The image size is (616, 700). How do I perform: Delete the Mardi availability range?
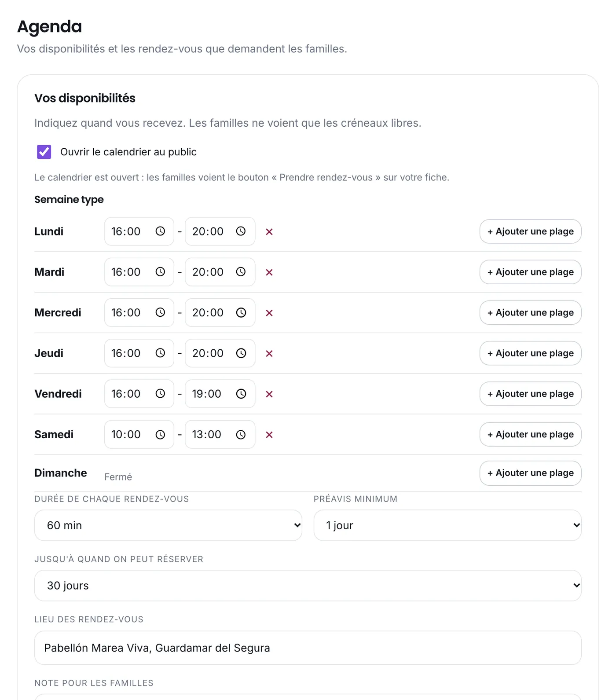point(269,272)
